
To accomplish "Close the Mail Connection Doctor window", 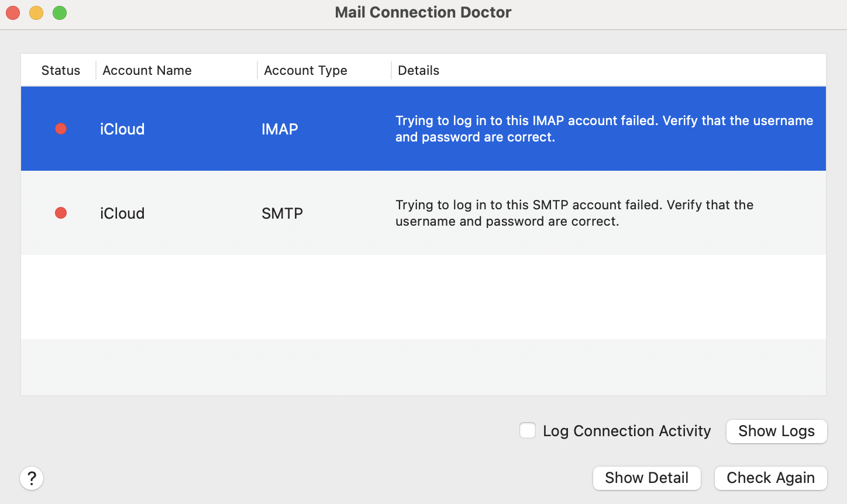I will click(x=13, y=12).
